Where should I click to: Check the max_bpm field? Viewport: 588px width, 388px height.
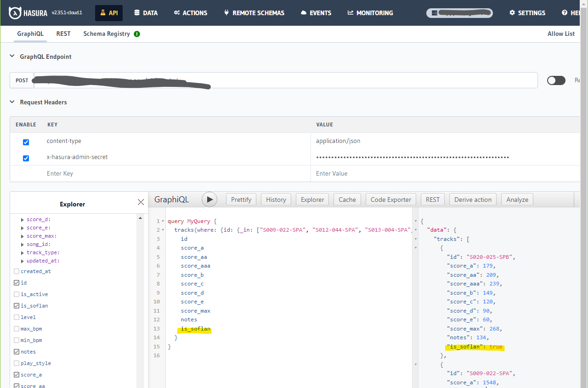pyautogui.click(x=17, y=329)
